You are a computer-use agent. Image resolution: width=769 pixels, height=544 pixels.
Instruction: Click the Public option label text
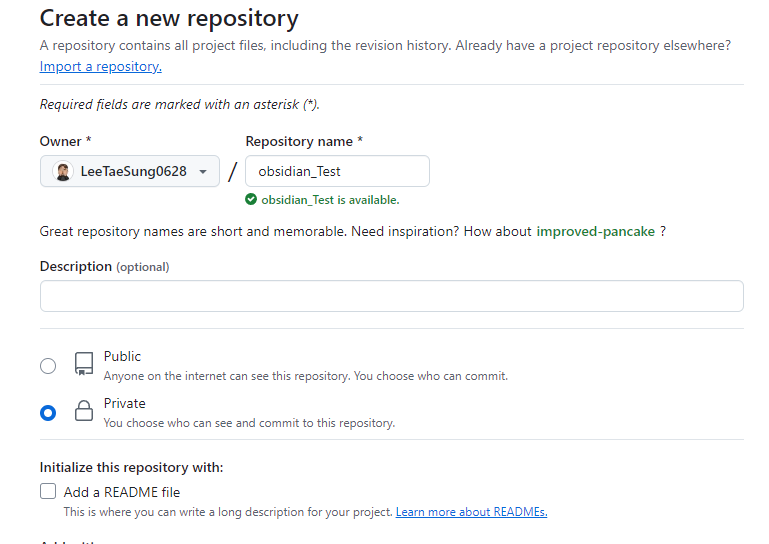(122, 356)
